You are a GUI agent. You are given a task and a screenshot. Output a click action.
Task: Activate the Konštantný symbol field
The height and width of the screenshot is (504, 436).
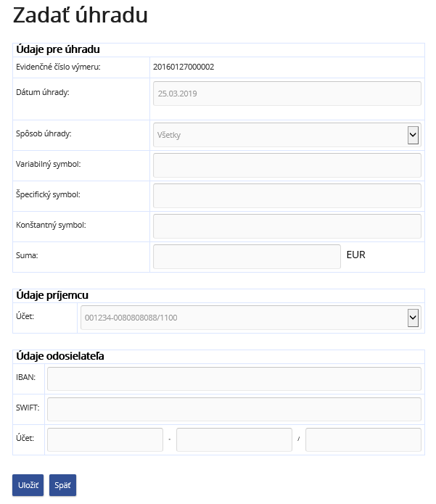[x=287, y=226]
